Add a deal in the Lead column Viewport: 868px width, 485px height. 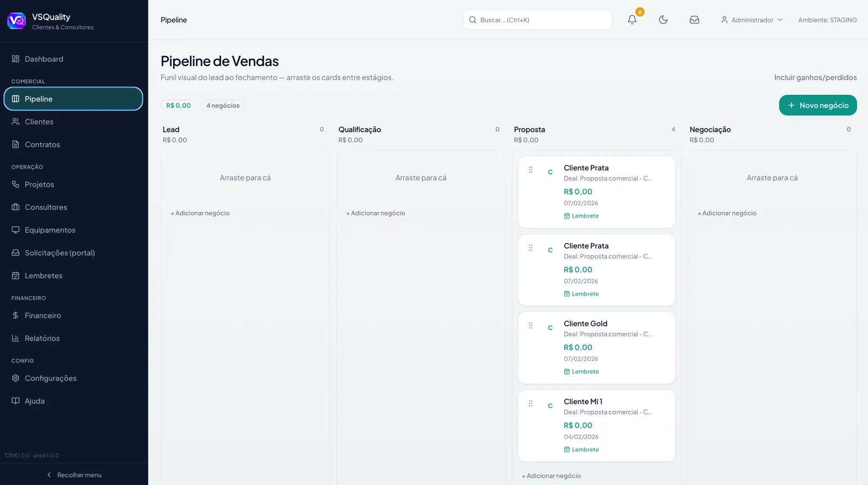point(200,213)
